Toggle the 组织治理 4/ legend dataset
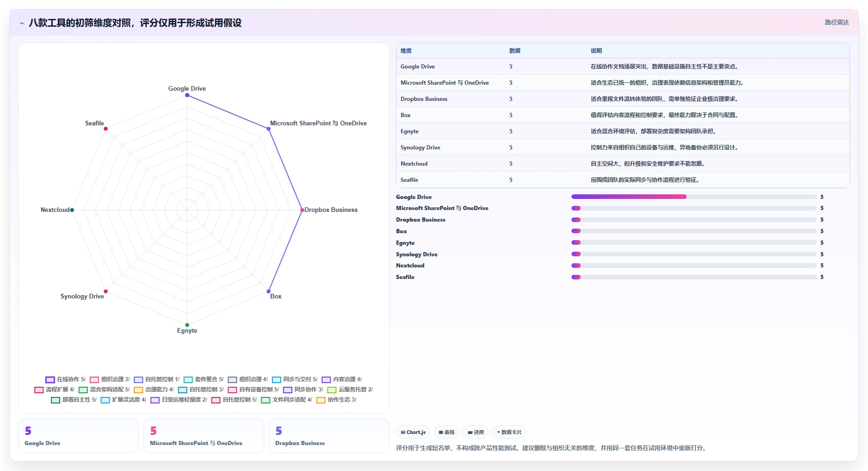This screenshot has height=471, width=868. [x=248, y=379]
